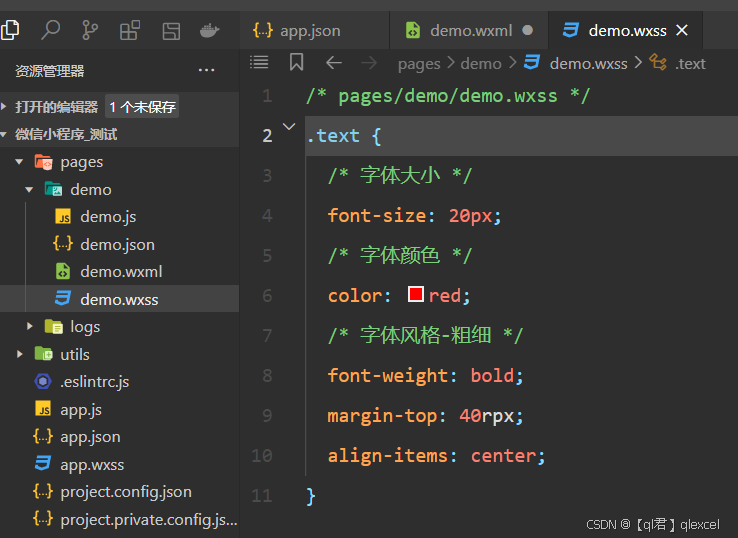Switch to the demo.wxml tab
Screen dimensions: 738x538
tap(469, 31)
